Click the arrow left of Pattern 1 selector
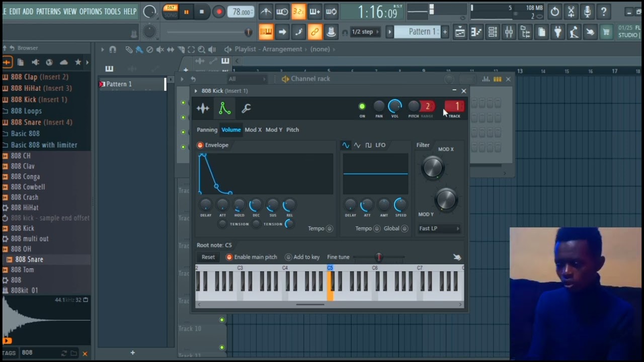This screenshot has width=644, height=362. click(389, 32)
